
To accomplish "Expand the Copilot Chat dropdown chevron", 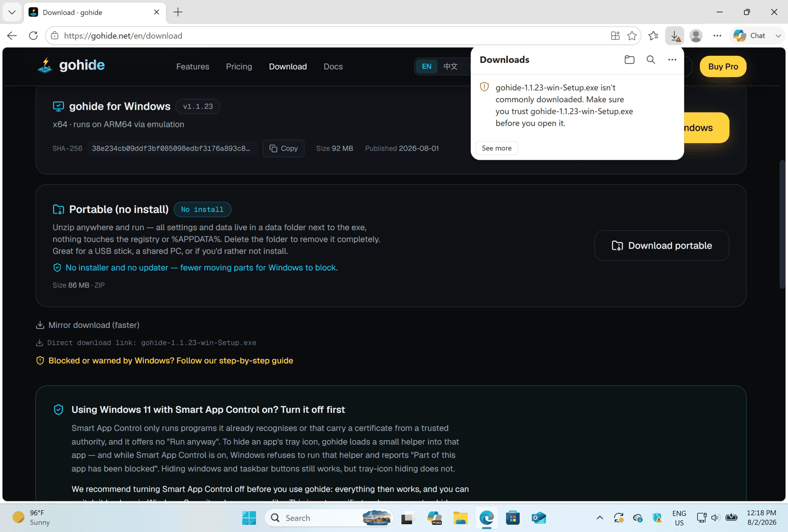I will tap(778, 36).
